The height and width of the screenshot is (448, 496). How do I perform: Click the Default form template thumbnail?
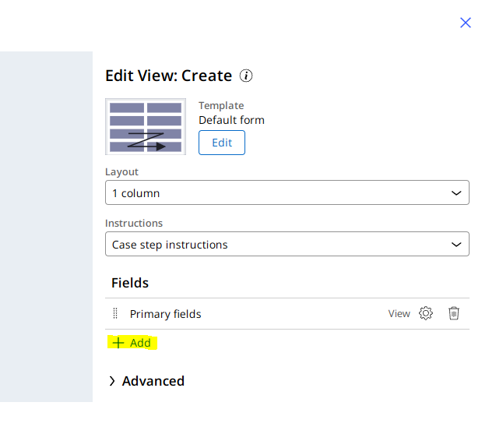[x=146, y=126]
